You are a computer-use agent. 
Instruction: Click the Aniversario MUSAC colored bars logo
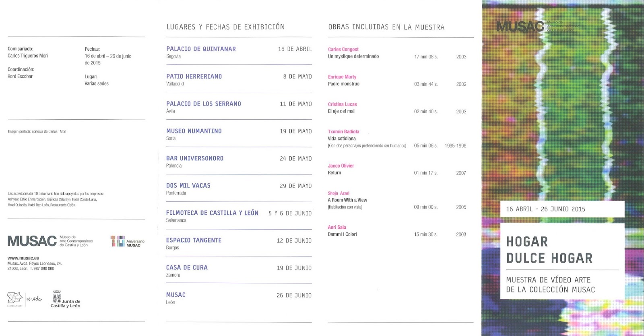tap(118, 241)
